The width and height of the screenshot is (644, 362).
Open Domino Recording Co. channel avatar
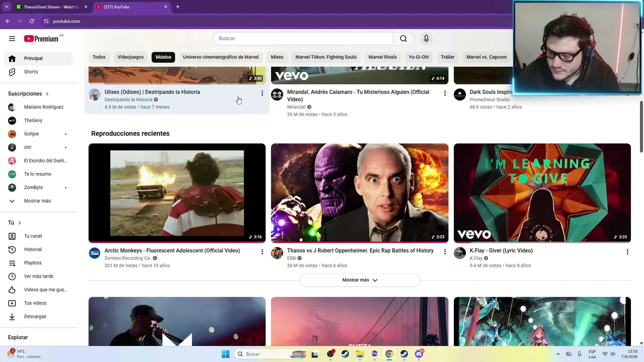tap(95, 253)
